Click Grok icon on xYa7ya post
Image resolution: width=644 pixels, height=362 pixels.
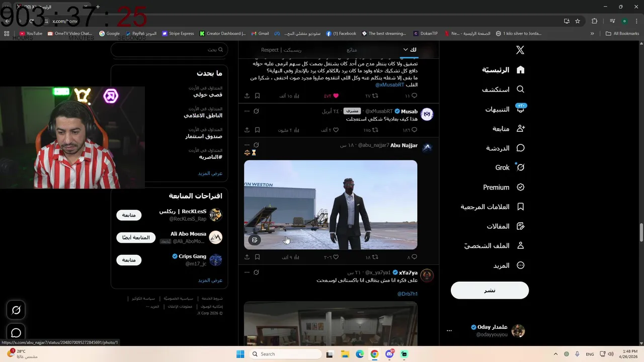tap(256, 273)
